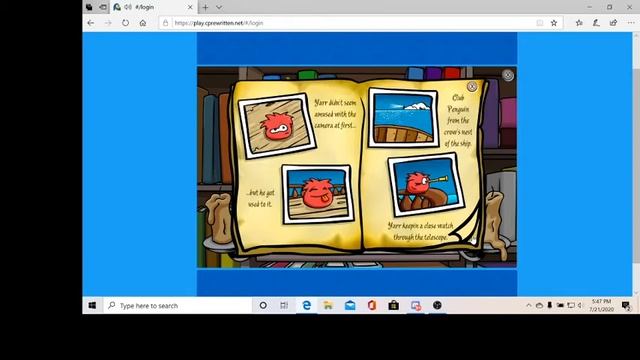The image size is (640, 360).
Task: Click the iceberg ocean view photo
Action: pos(403,118)
